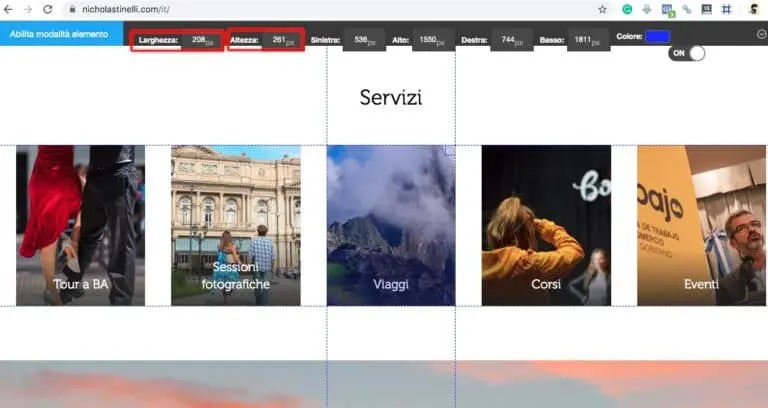Edit the Basso pixel value 1811

(589, 40)
